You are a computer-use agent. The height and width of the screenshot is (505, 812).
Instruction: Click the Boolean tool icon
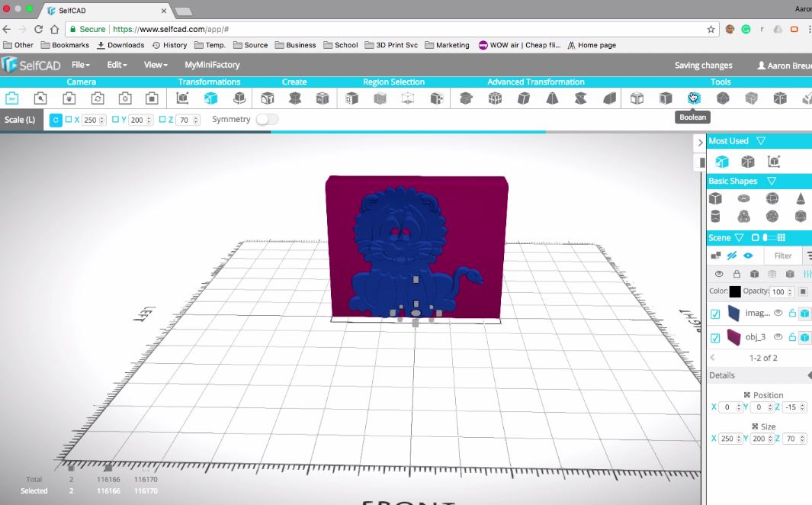pyautogui.click(x=694, y=98)
